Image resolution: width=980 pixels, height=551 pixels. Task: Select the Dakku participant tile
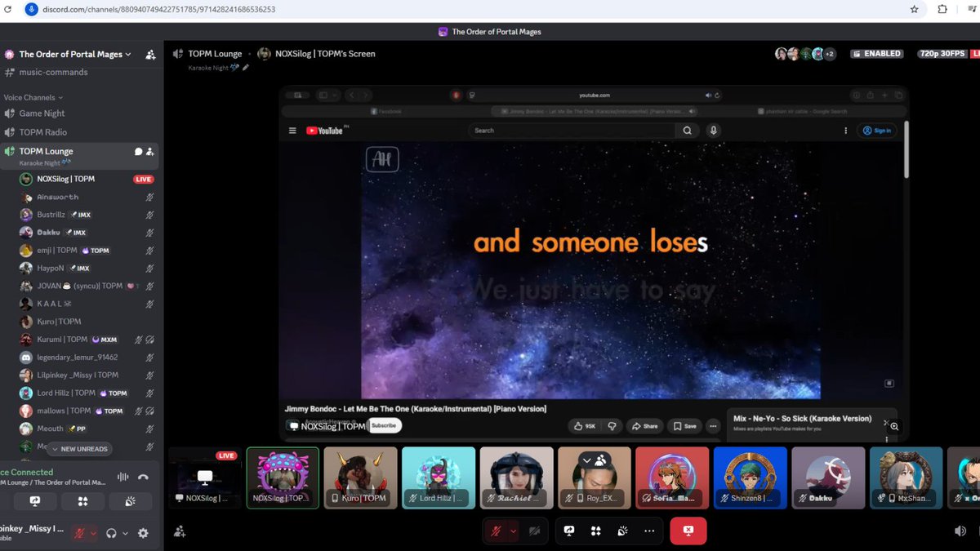828,478
